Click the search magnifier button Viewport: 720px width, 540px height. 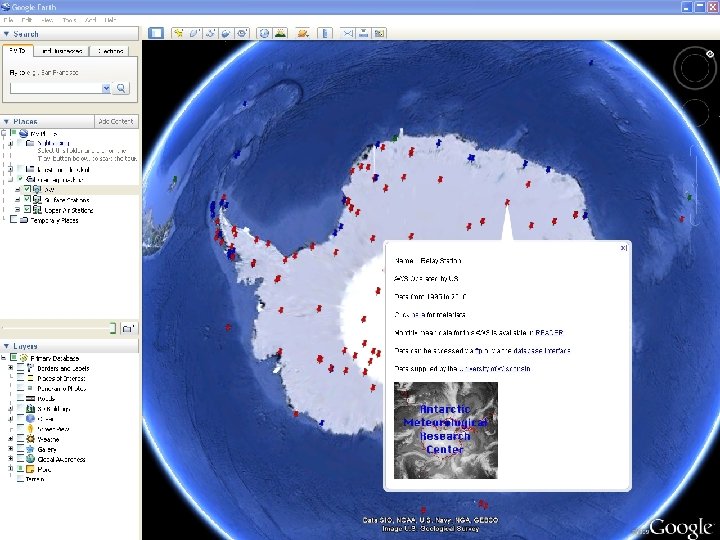[121, 88]
